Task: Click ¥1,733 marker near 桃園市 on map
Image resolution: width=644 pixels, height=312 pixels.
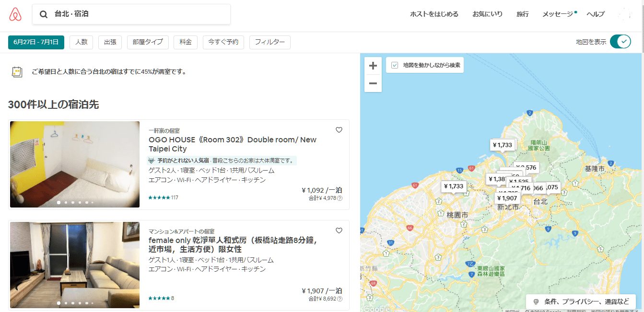Action: [454, 186]
